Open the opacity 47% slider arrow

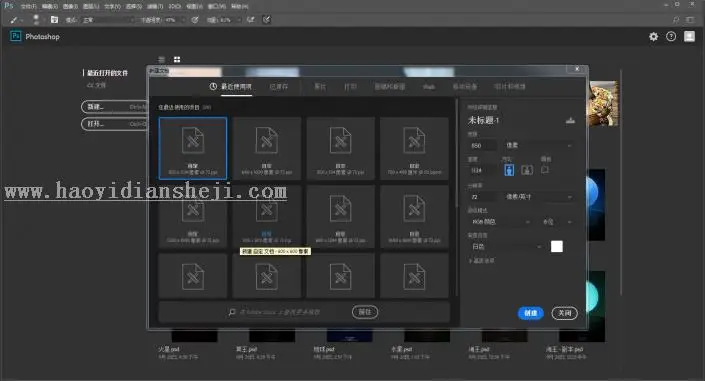click(x=183, y=20)
